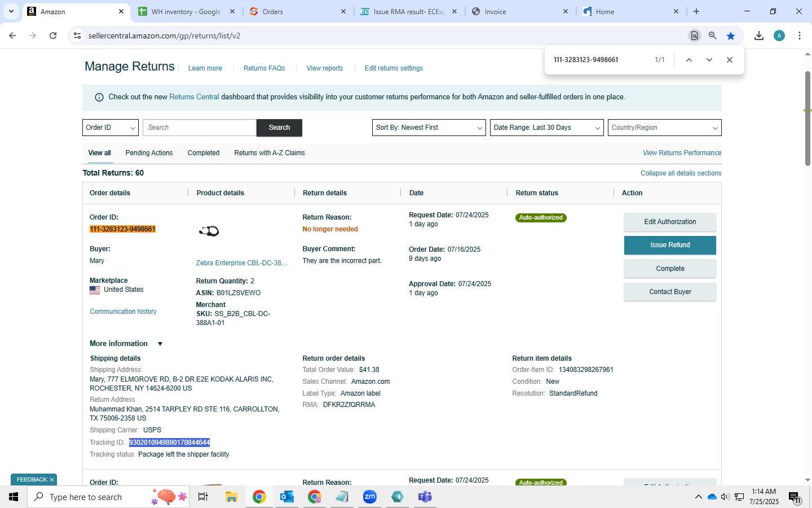The height and width of the screenshot is (508, 812).
Task: Click the Search button
Action: click(x=279, y=128)
